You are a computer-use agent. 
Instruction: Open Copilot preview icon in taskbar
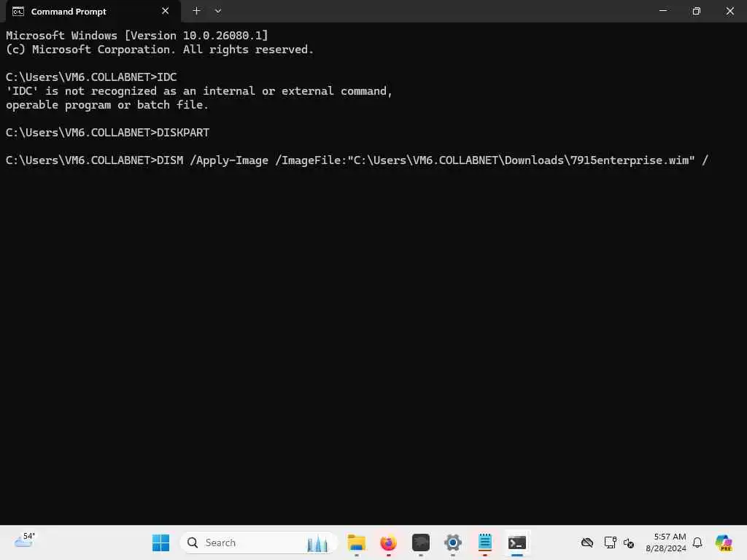(x=724, y=542)
